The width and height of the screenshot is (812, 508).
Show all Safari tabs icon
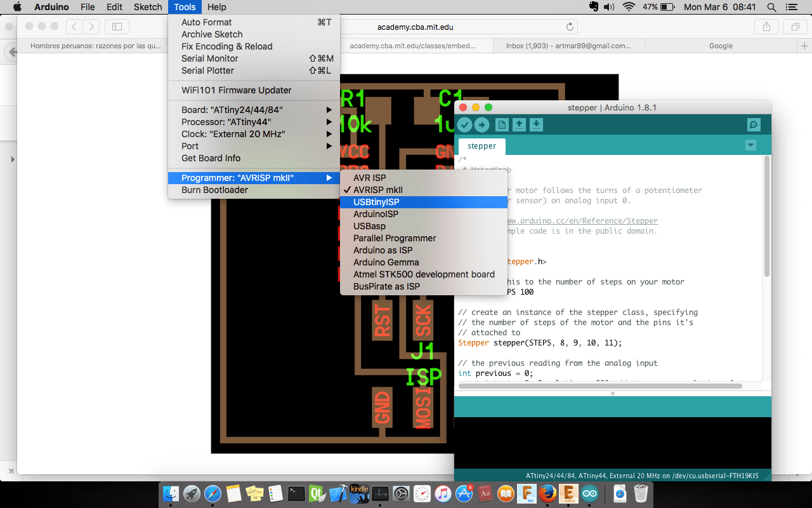pyautogui.click(x=794, y=27)
